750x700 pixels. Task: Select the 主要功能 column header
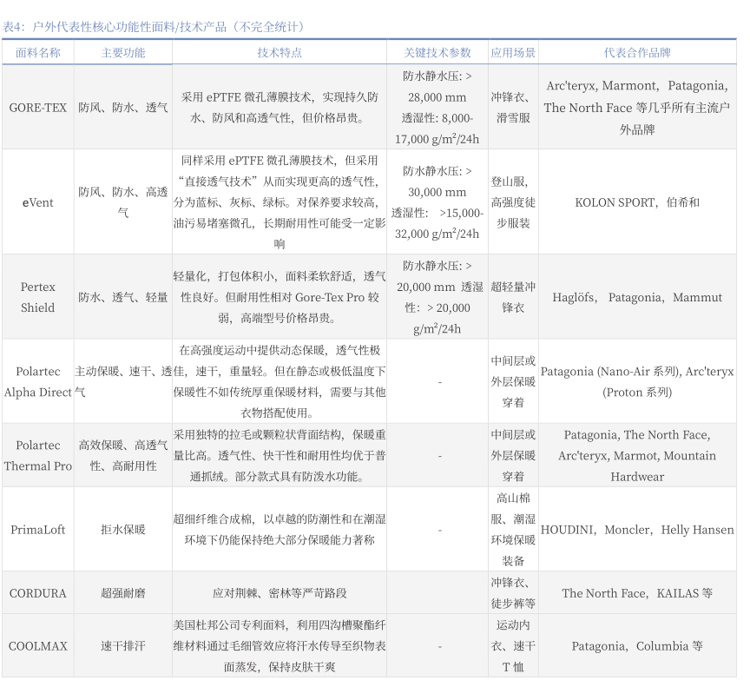pos(123,52)
